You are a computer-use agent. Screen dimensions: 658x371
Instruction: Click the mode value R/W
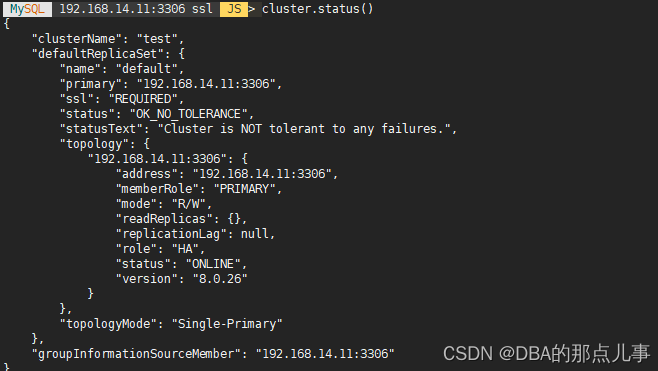[x=188, y=204]
